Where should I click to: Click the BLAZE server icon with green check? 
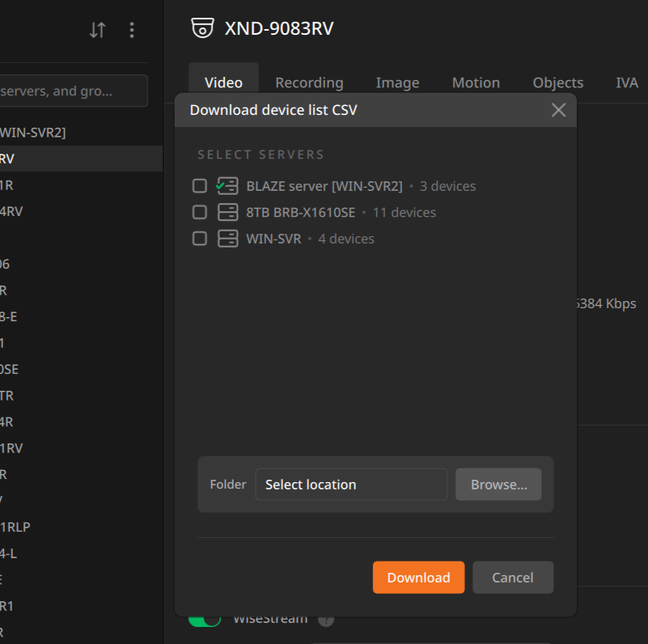click(x=227, y=186)
